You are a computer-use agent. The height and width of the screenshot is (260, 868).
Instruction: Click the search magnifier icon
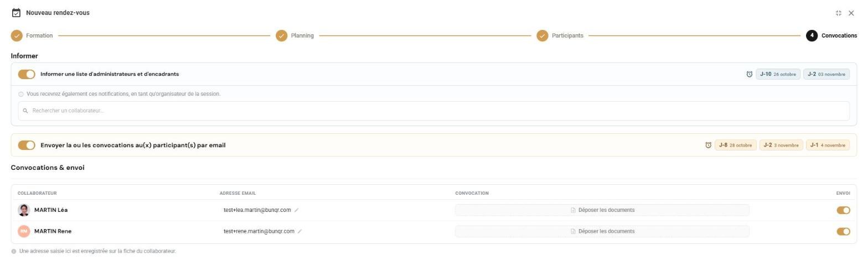pos(25,111)
